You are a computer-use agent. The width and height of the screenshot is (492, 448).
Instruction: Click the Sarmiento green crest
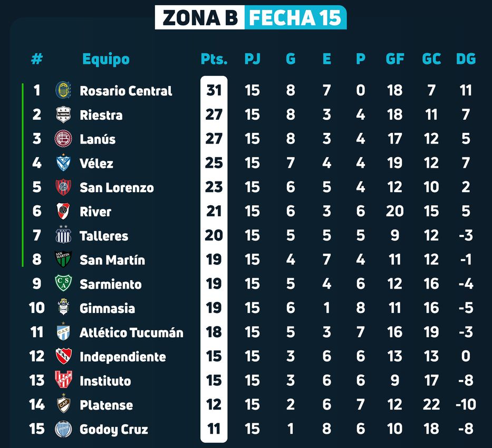63,284
